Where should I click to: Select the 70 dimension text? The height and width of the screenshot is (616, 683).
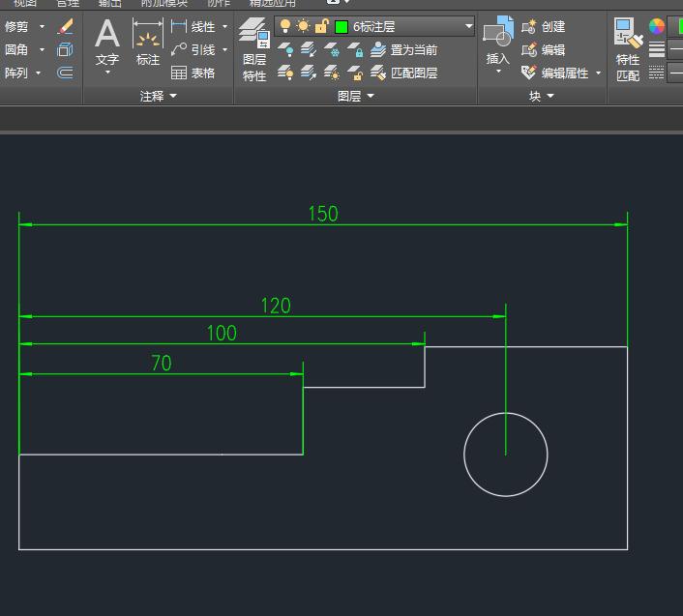[162, 363]
